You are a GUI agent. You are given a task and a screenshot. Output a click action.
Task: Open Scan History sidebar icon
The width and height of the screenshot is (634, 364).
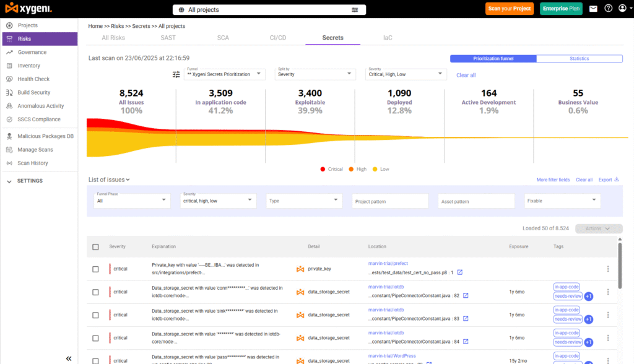coord(9,163)
